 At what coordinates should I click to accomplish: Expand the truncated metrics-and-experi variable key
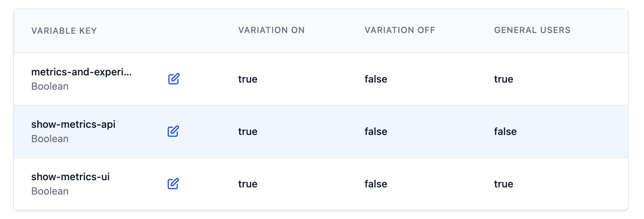pyautogui.click(x=82, y=72)
